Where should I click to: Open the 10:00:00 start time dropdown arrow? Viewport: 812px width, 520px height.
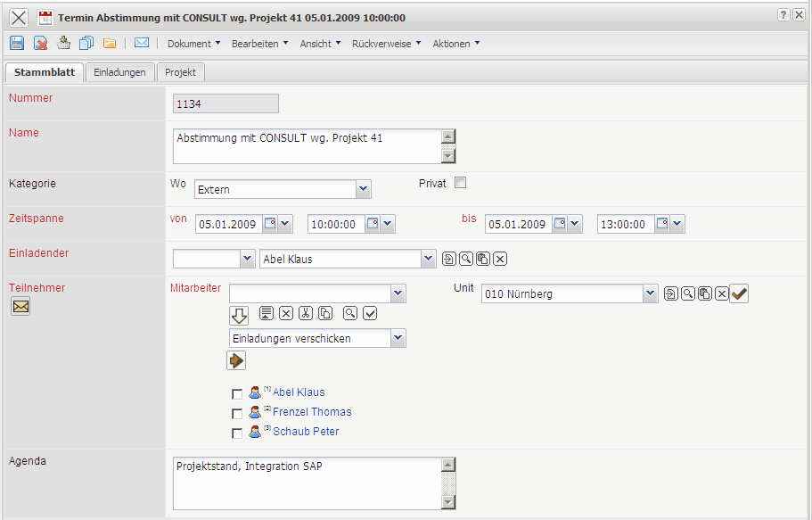(x=388, y=224)
